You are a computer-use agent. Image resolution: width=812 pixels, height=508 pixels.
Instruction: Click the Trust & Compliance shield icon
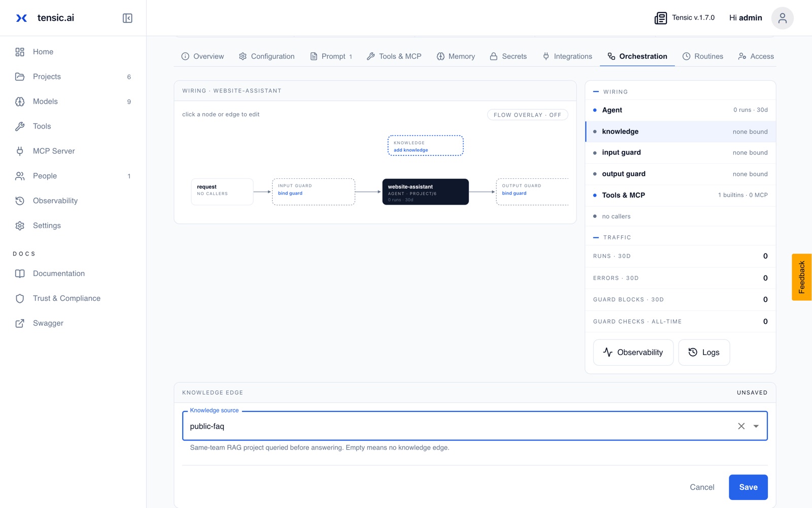click(x=20, y=298)
